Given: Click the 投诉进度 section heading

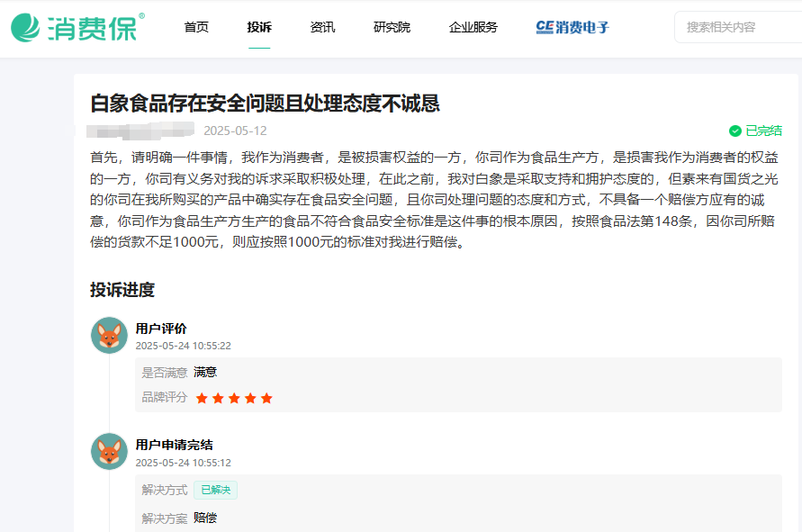Looking at the screenshot, I should tap(122, 290).
